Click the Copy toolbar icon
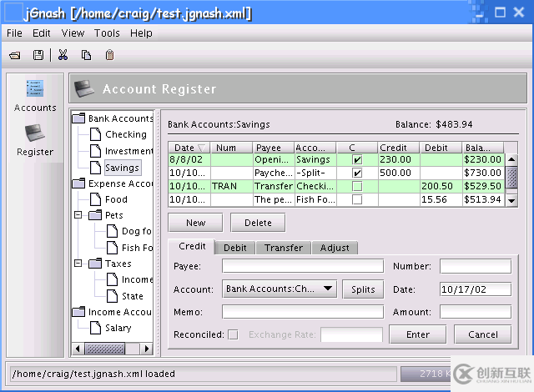 [x=86, y=55]
